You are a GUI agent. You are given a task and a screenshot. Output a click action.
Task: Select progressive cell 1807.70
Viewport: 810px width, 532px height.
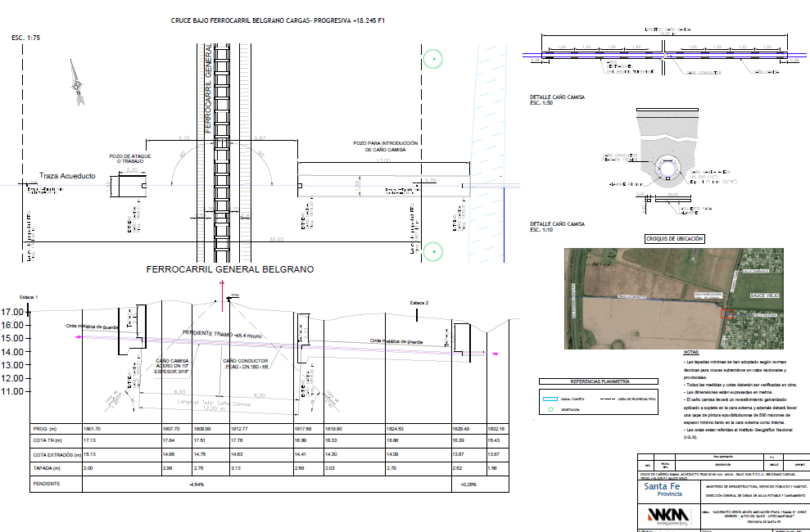(171, 429)
